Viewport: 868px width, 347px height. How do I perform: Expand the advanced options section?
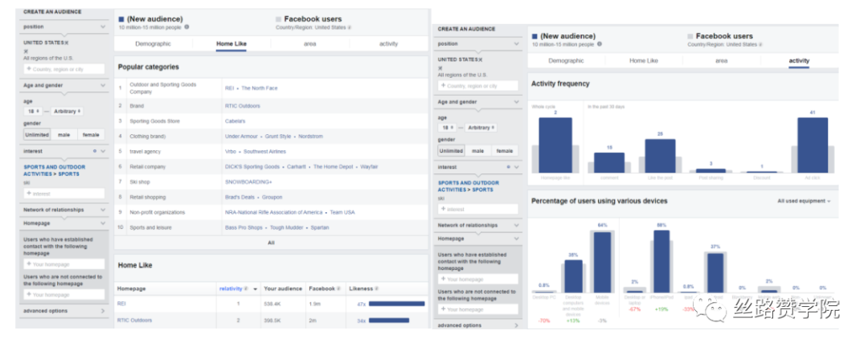pos(63,311)
